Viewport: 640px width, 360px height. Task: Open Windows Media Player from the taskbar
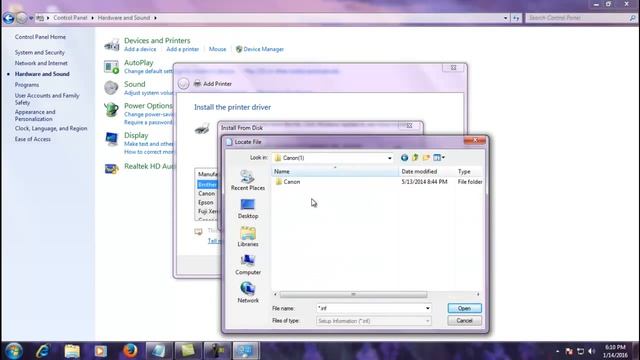point(100,351)
